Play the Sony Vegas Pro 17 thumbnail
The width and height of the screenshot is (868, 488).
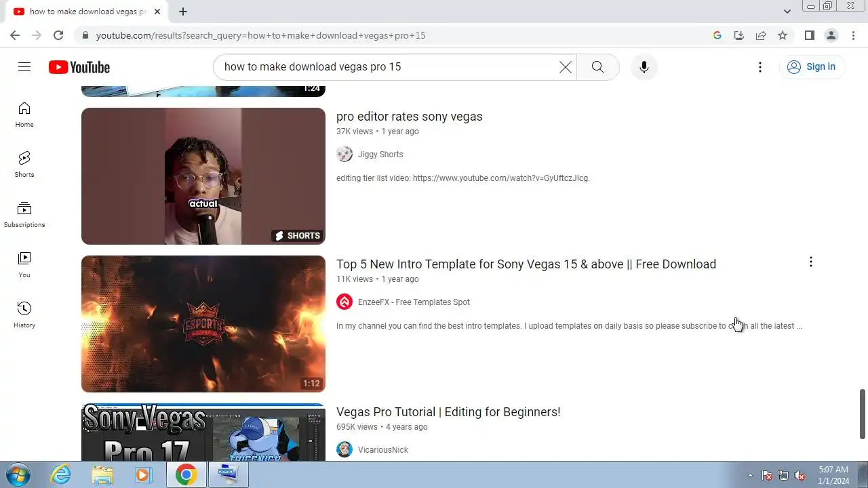click(x=203, y=432)
